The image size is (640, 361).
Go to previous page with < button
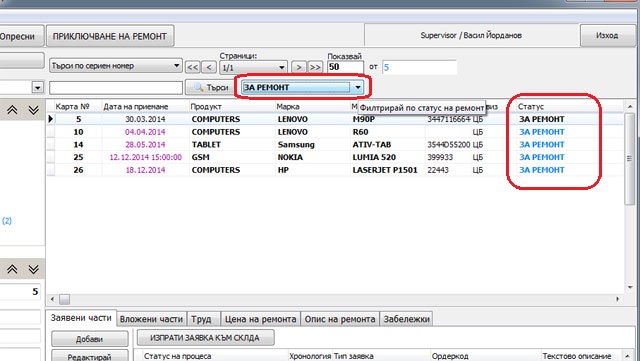click(x=209, y=67)
